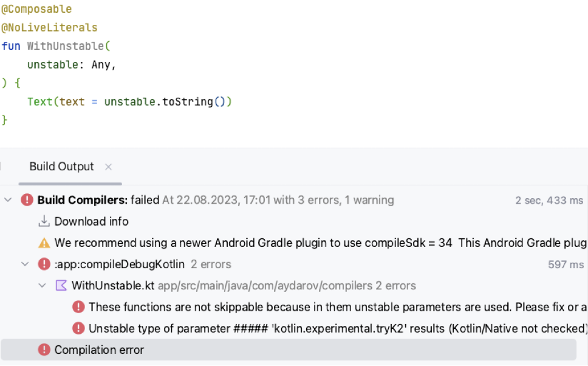Select the Download info entry

pyautogui.click(x=91, y=221)
